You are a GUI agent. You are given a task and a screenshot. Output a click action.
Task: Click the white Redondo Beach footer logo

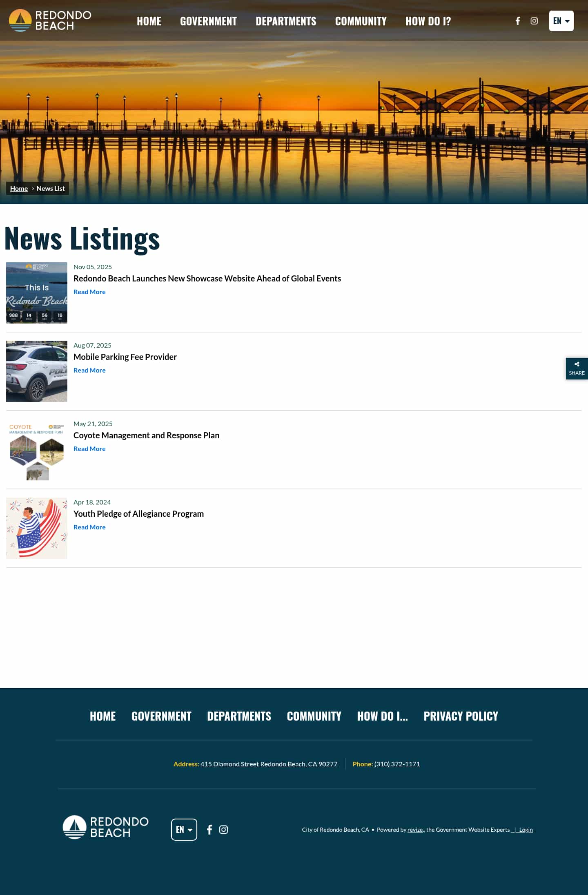coord(106,827)
